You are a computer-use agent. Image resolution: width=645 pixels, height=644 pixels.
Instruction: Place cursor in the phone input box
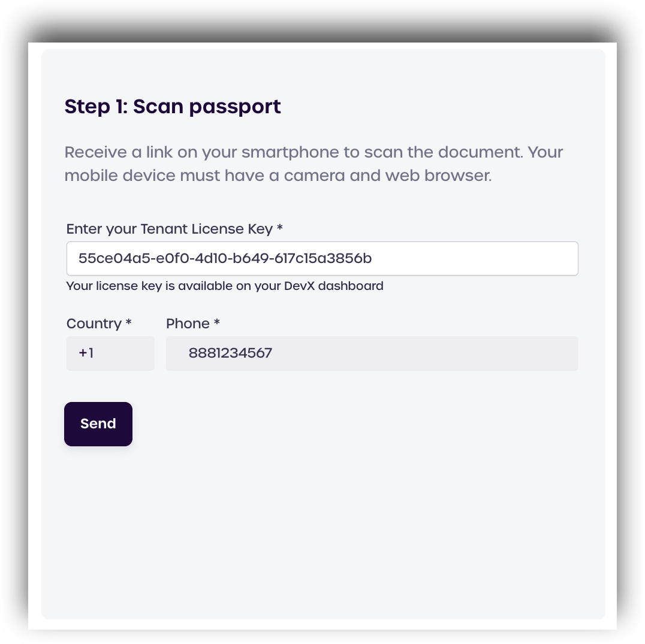pyautogui.click(x=372, y=353)
